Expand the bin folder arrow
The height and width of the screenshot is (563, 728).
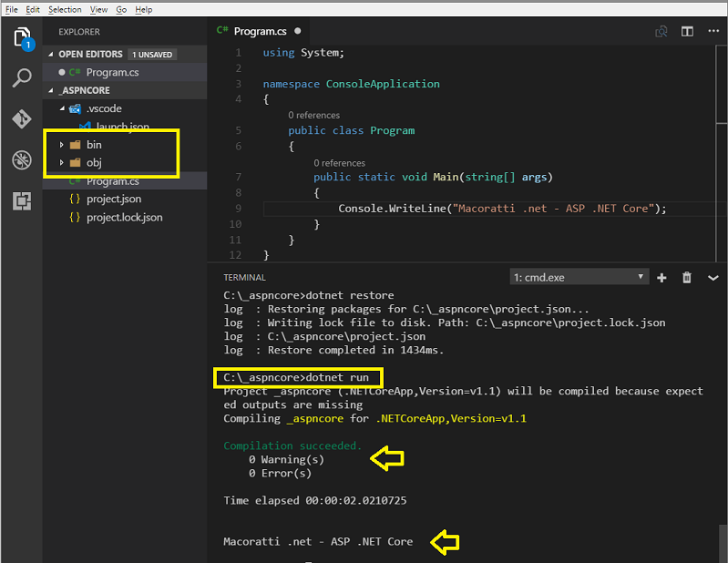61,145
